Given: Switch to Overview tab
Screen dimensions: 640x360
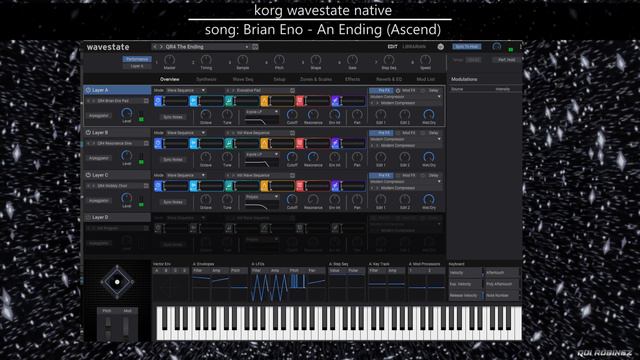Looking at the screenshot, I should 170,79.
